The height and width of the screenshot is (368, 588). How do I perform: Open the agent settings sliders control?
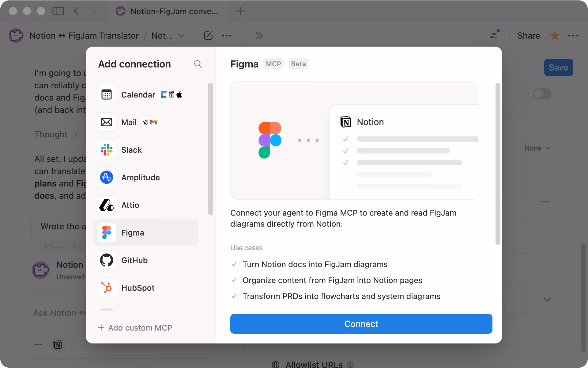[x=493, y=35]
